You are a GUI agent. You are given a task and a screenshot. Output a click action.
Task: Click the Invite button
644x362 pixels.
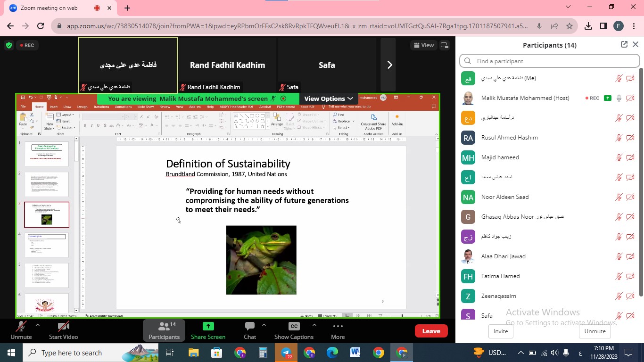pyautogui.click(x=500, y=331)
